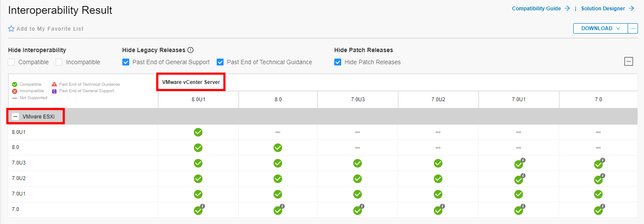Click compatible-with-note icon for ESXi 7.0 and vCenter 7.0
This screenshot has width=644, height=224.
pos(599,210)
